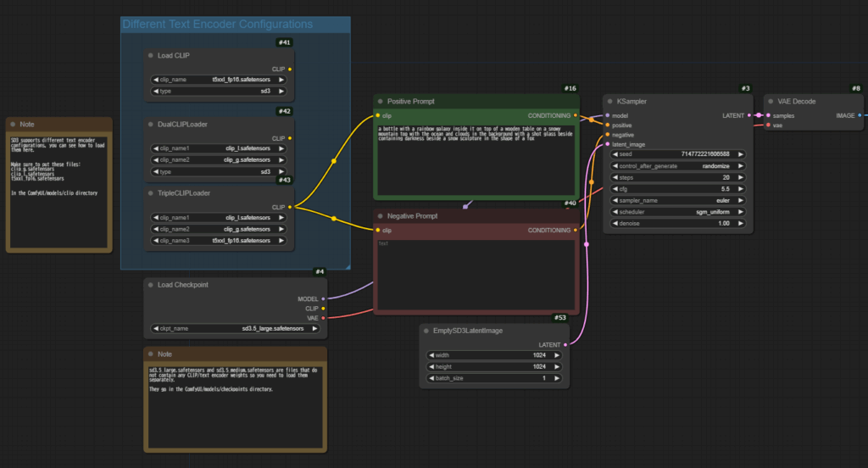This screenshot has height=468, width=868.
Task: Click the vae input port on VAE Decode
Action: 768,125
